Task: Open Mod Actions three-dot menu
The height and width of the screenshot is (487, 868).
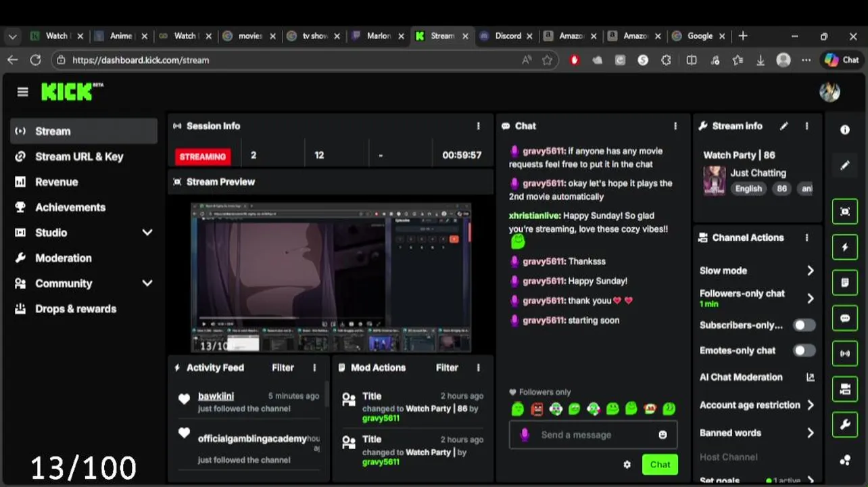Action: (x=479, y=367)
